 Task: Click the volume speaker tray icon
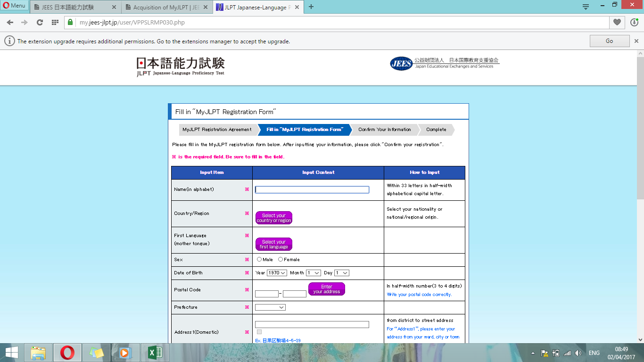click(578, 353)
